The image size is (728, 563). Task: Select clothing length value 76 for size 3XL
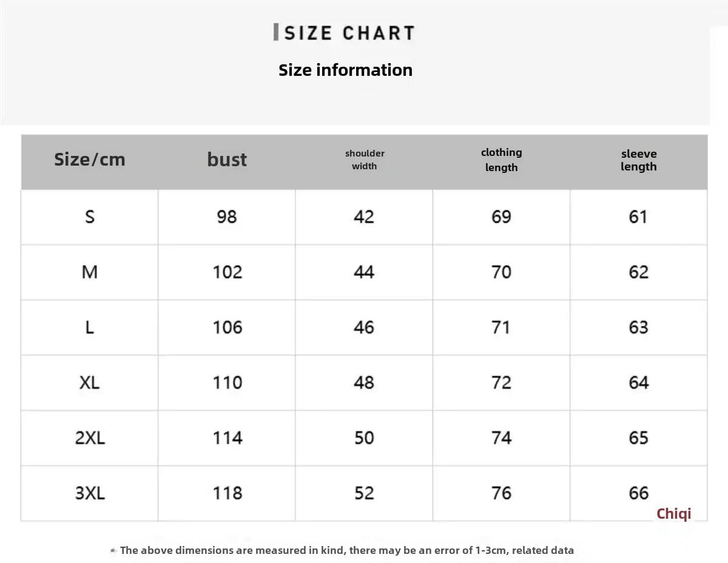pyautogui.click(x=502, y=493)
